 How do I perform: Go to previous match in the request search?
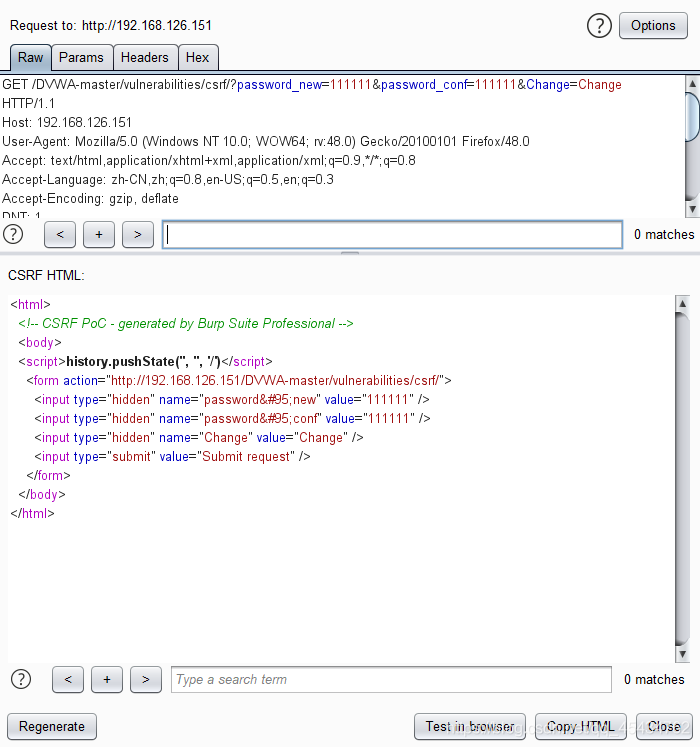pyautogui.click(x=60, y=234)
